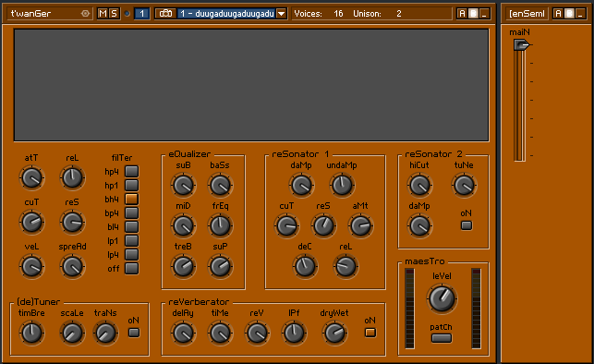This screenshot has height=364, width=594.
Task: Click the (de)Tuner timBre knob
Action: 31,334
